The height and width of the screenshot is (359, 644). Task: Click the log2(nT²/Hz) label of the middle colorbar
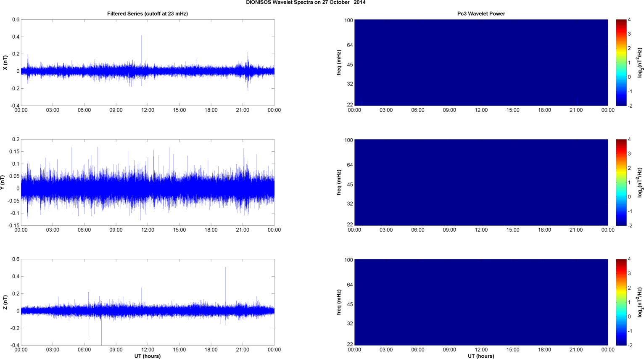640,182
